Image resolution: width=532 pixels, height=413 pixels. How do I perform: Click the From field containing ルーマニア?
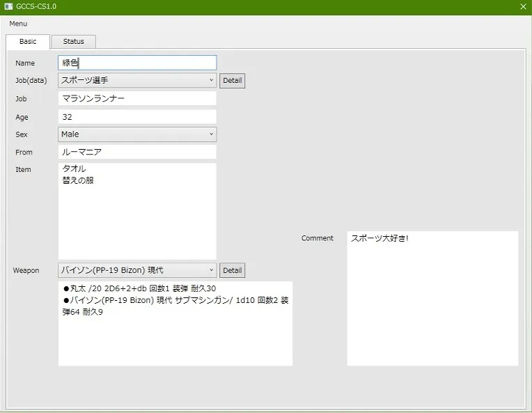point(137,152)
